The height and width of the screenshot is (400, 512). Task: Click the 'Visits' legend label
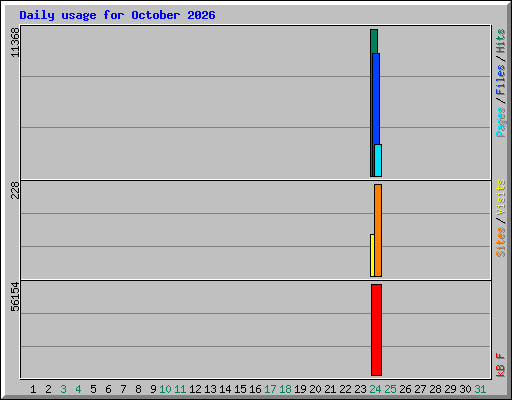point(501,197)
